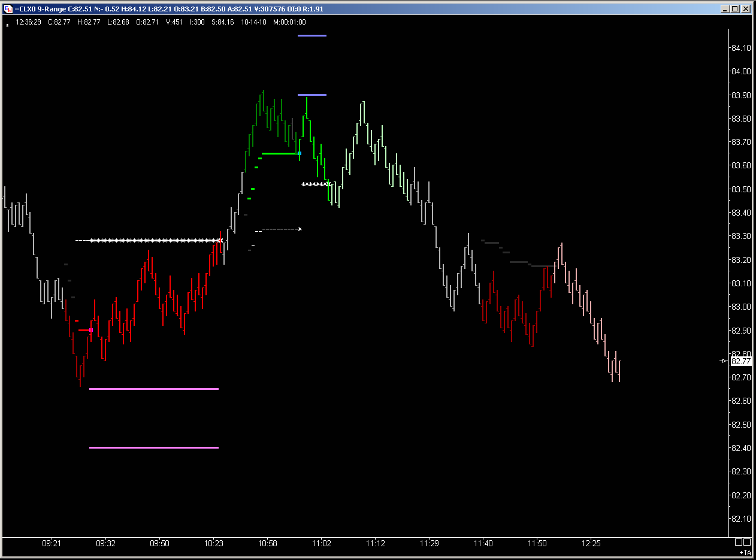Click the O:82.71 open value
This screenshot has height=560, width=756.
coord(147,22)
